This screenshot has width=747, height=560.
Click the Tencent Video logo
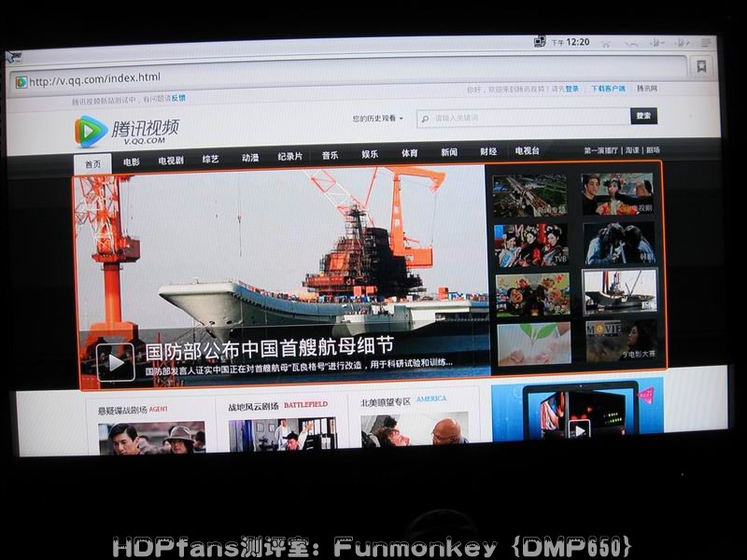pyautogui.click(x=126, y=131)
